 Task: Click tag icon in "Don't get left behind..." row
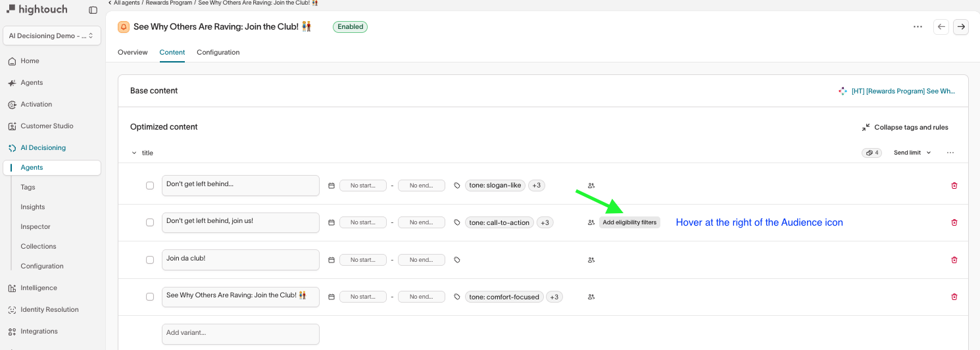pyautogui.click(x=457, y=186)
